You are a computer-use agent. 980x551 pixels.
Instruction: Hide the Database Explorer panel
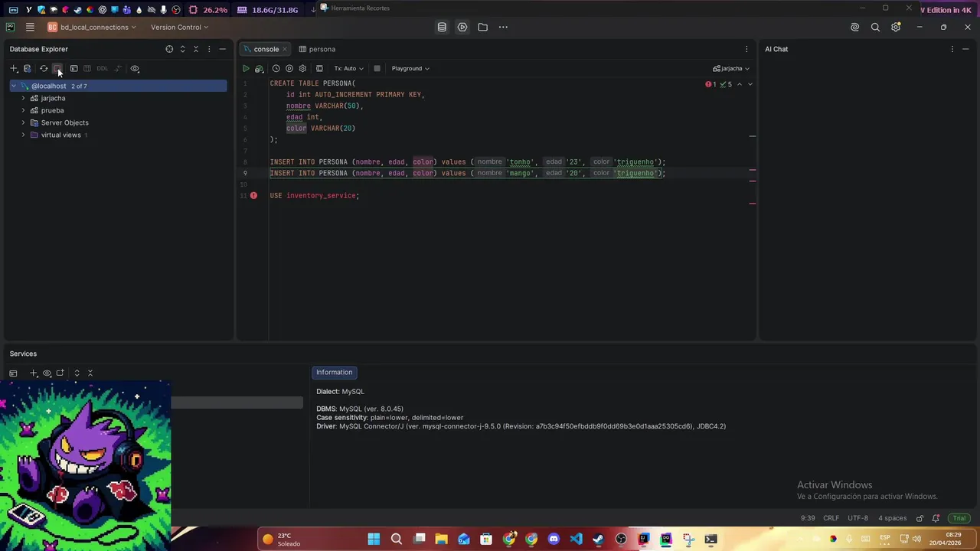click(223, 49)
